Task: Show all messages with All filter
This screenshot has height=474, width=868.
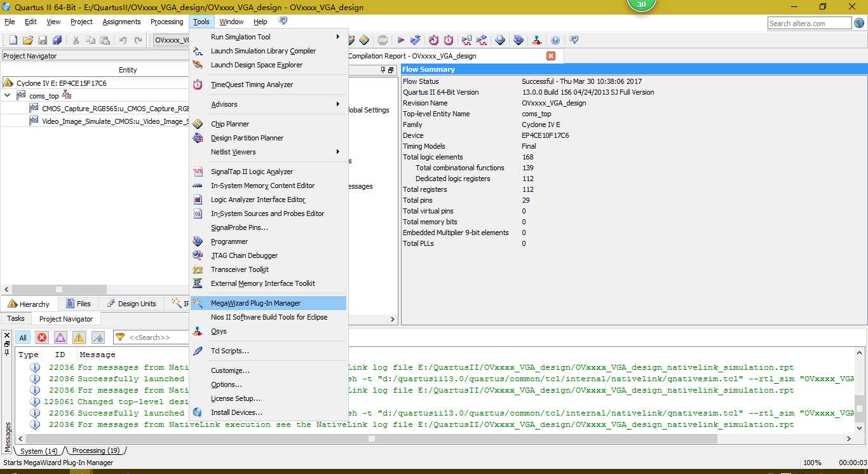Action: pyautogui.click(x=23, y=337)
